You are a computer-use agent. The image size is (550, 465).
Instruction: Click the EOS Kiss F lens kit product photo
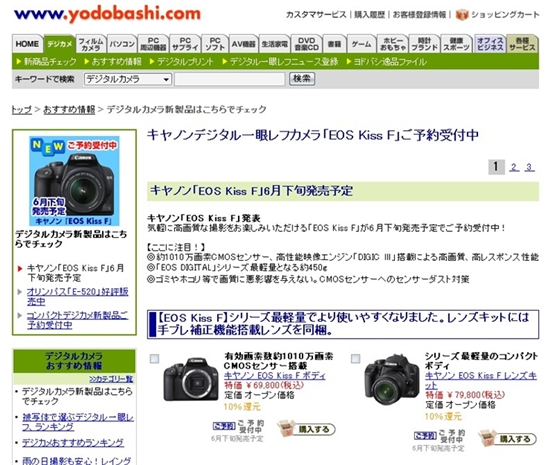click(x=392, y=379)
